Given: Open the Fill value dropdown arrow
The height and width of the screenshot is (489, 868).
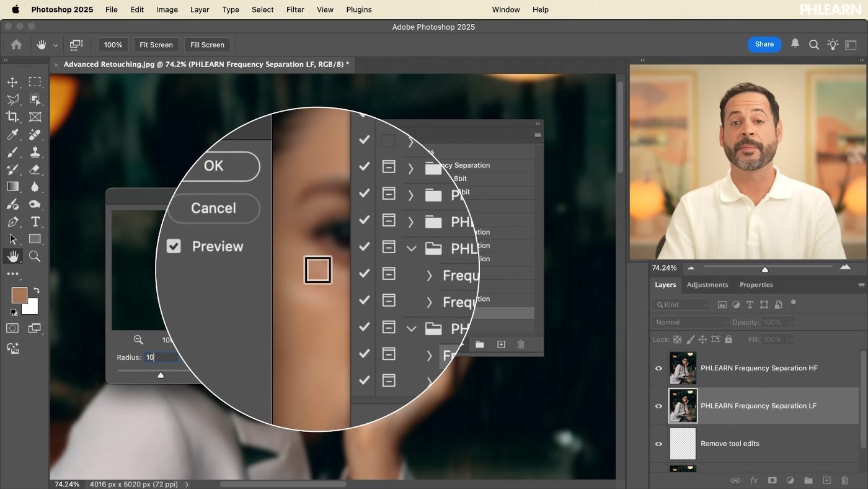Looking at the screenshot, I should point(790,339).
